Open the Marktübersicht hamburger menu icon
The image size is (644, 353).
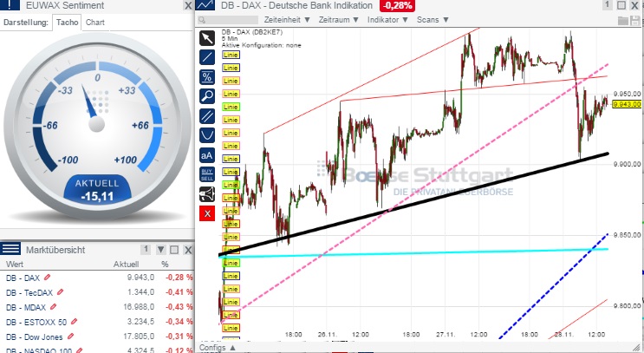[10, 248]
